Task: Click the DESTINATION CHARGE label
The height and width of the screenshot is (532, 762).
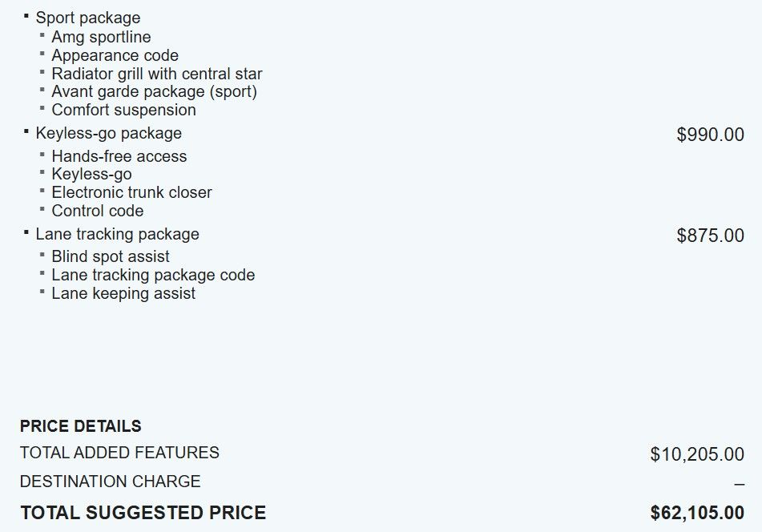Action: point(110,482)
